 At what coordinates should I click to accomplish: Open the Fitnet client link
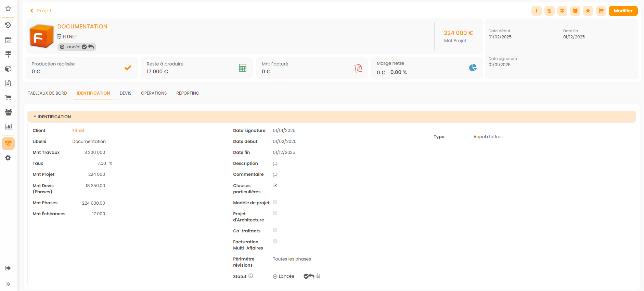tap(78, 131)
